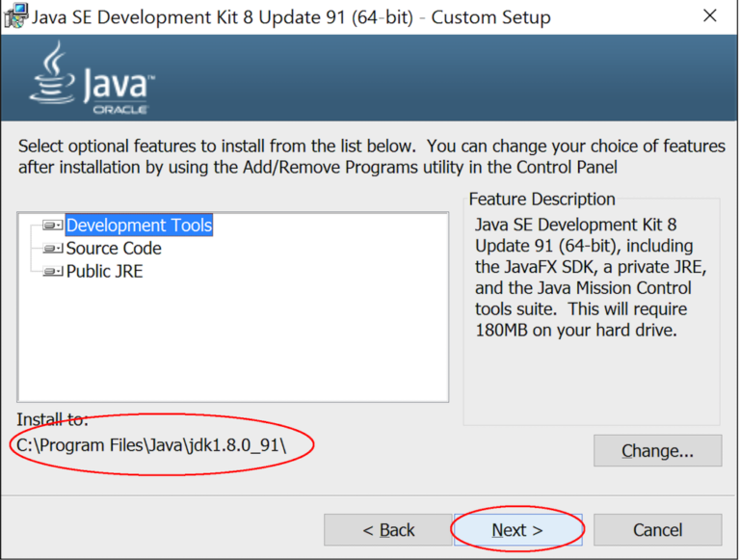
Task: Click the Java coffee cup logo
Action: tap(53, 73)
